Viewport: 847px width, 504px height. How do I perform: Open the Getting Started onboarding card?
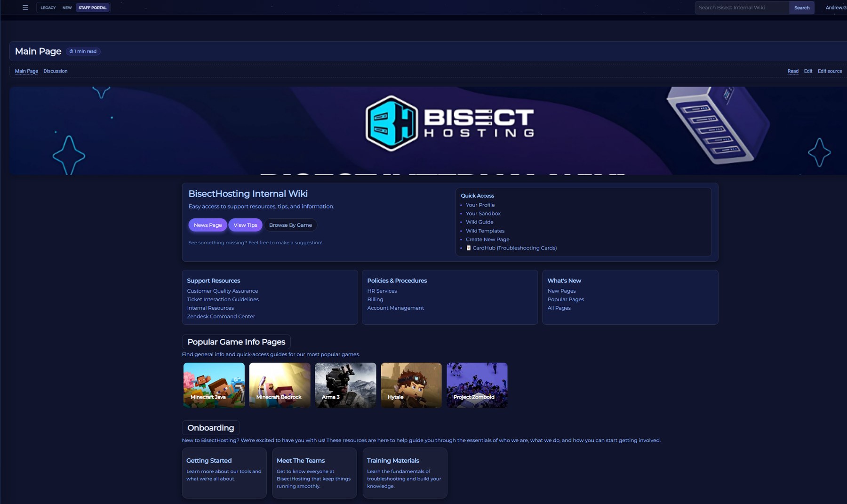coord(224,473)
